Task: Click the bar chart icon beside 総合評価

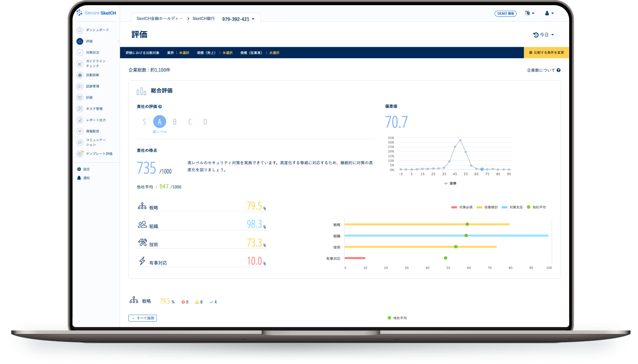Action: pyautogui.click(x=141, y=91)
